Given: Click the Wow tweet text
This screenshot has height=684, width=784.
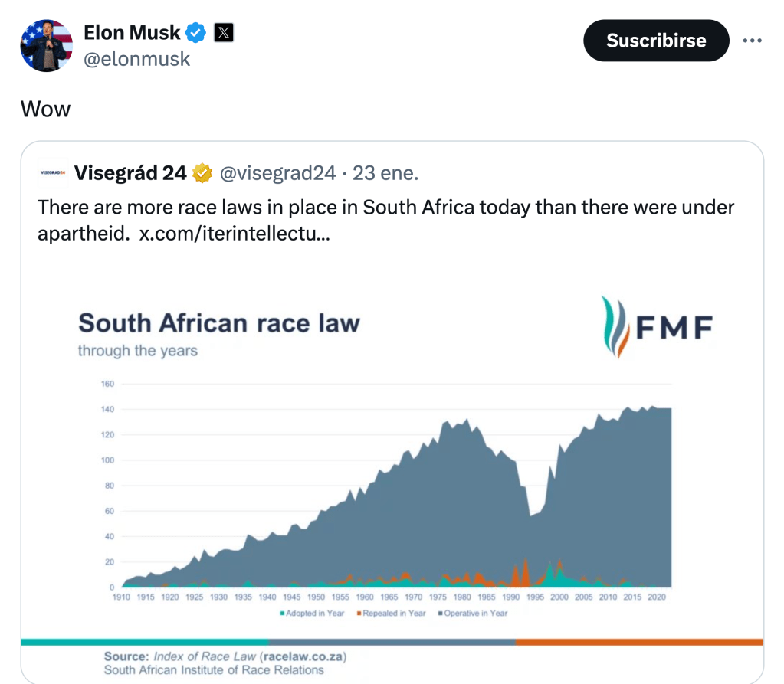Looking at the screenshot, I should (45, 110).
